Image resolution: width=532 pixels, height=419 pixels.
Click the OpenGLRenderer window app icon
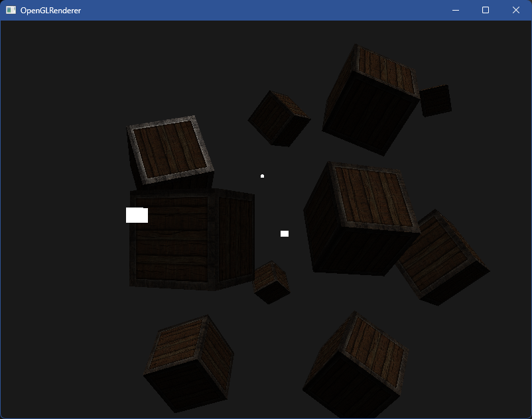11,10
